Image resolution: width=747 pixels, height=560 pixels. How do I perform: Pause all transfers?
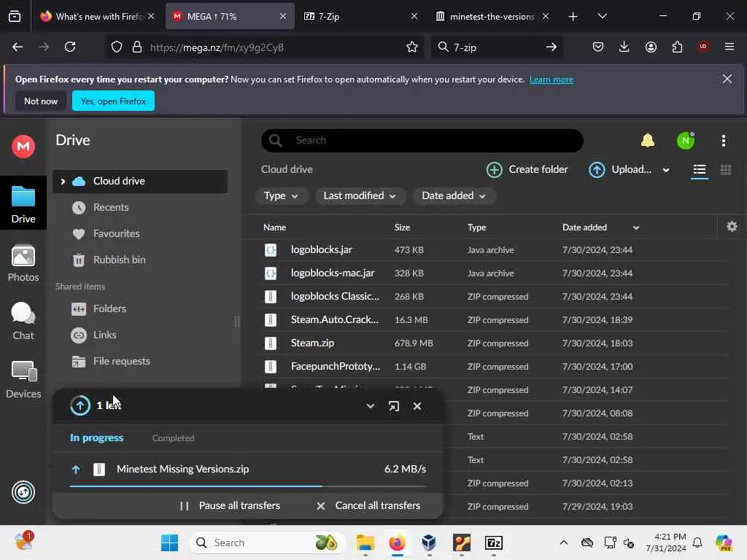point(230,505)
